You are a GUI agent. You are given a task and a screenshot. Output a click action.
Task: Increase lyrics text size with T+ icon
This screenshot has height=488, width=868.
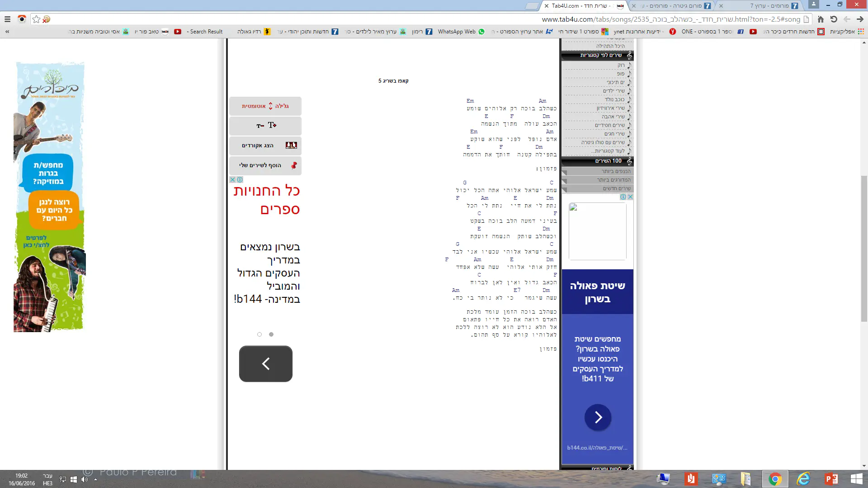click(x=272, y=125)
